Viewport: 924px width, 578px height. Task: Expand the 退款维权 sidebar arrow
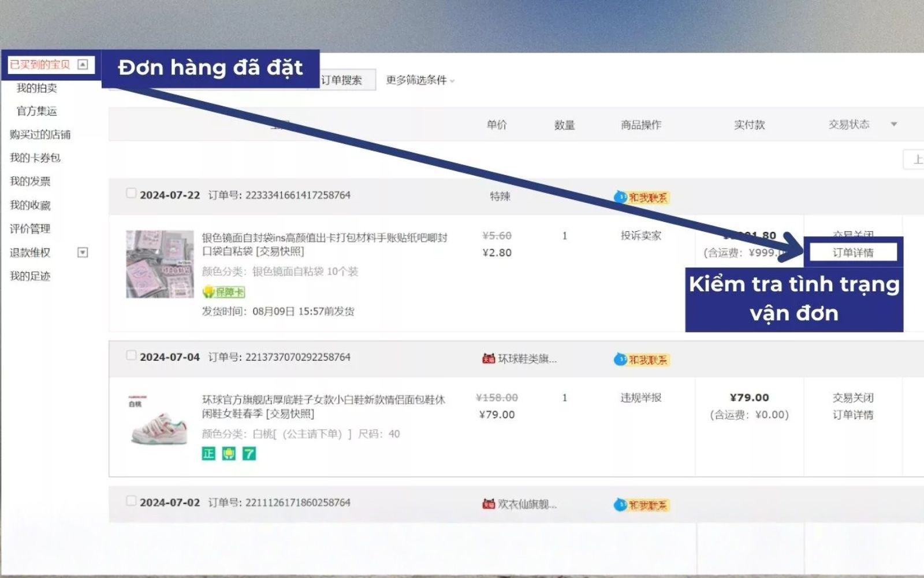pyautogui.click(x=83, y=252)
